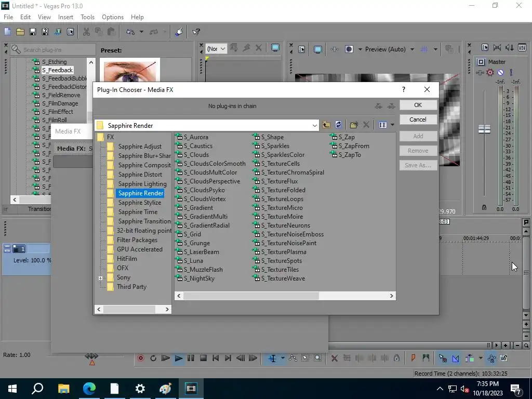The image size is (532, 399).
Task: Open Settings gear in the taskbar
Action: pyautogui.click(x=140, y=389)
